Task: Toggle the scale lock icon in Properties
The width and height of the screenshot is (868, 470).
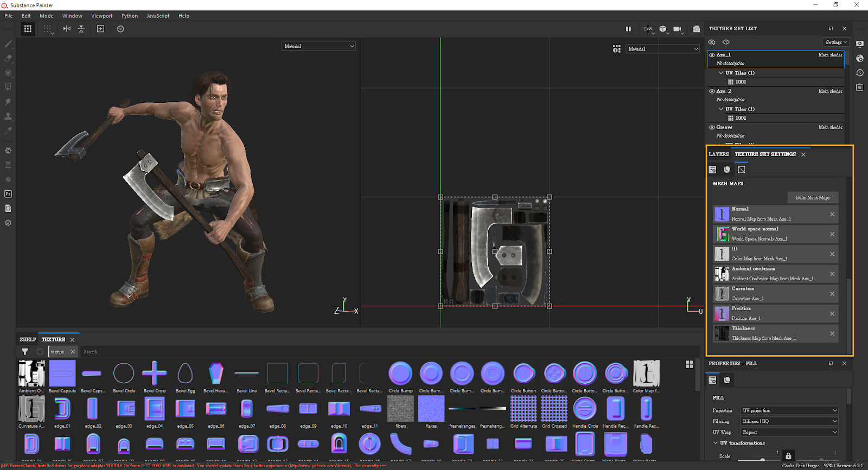Action: [x=788, y=456]
